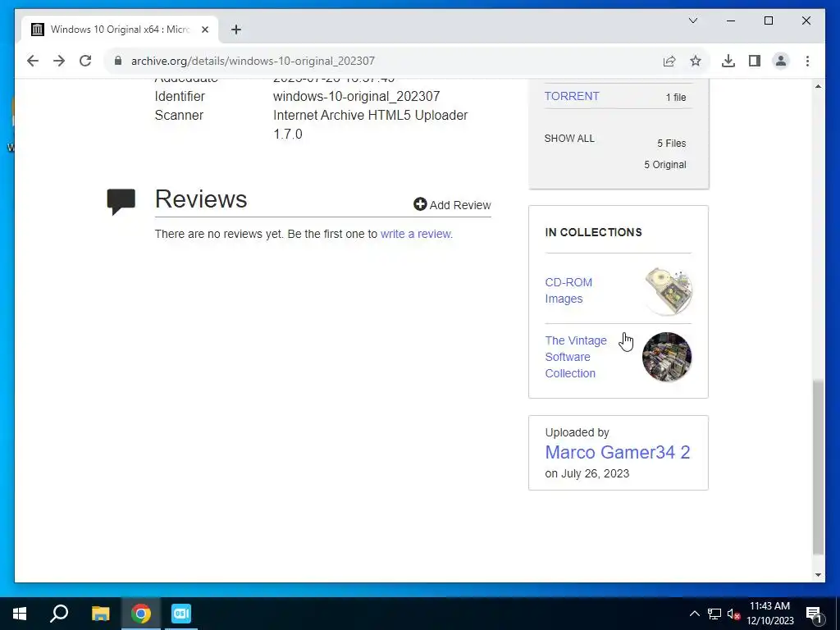Show hidden system tray icons
This screenshot has height=630, width=840.
pyautogui.click(x=694, y=614)
